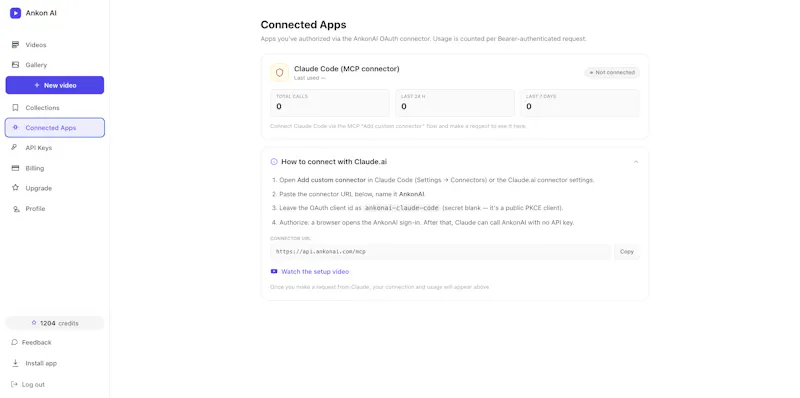Click the Last 24 H stat card

[x=455, y=103]
